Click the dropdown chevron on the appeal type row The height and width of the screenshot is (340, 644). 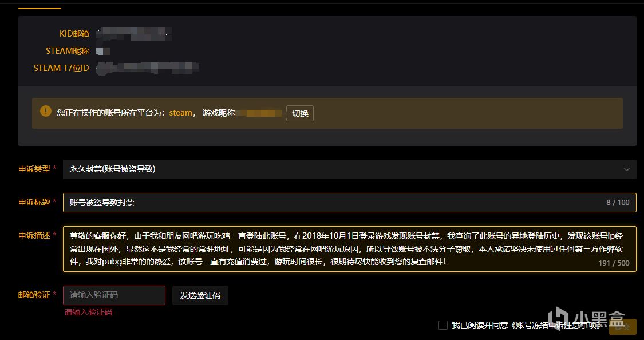[627, 169]
